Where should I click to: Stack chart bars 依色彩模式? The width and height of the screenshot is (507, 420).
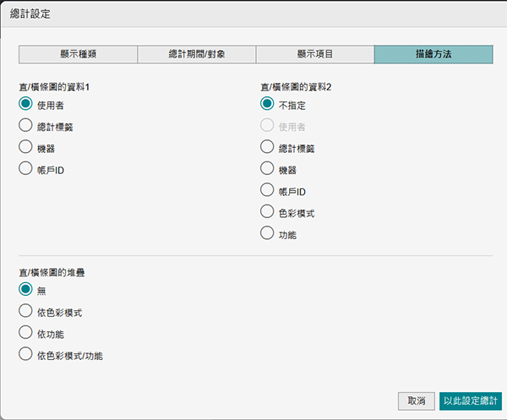[25, 312]
